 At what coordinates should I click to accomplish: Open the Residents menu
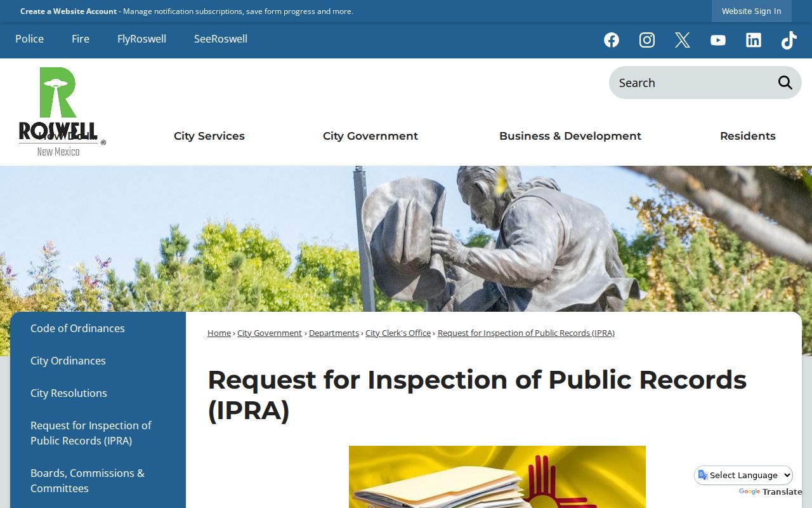tap(748, 136)
